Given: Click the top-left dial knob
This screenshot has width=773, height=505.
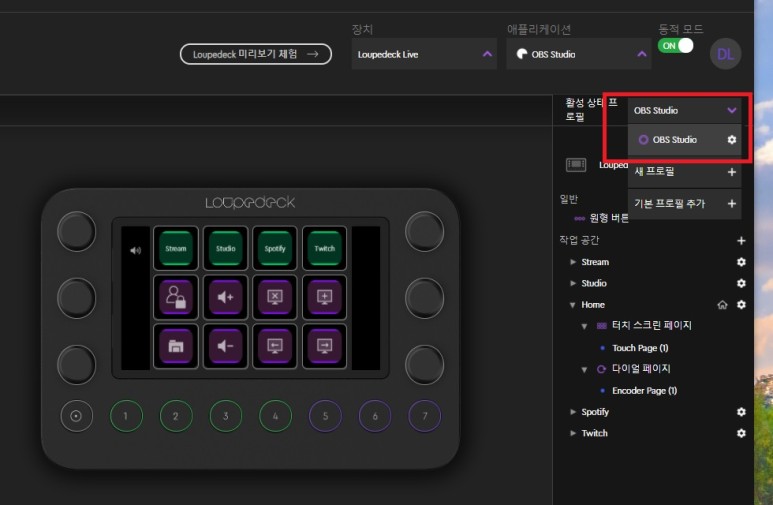Looking at the screenshot, I should pyautogui.click(x=76, y=231).
